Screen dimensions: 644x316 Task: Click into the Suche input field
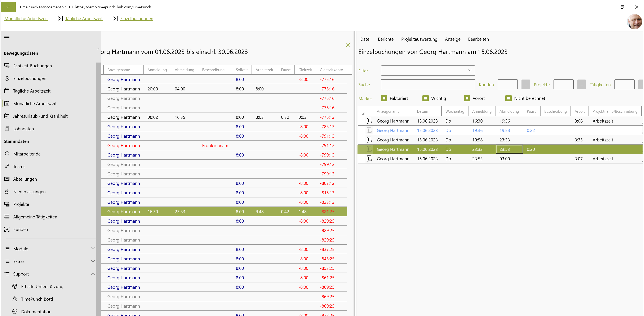tap(428, 84)
